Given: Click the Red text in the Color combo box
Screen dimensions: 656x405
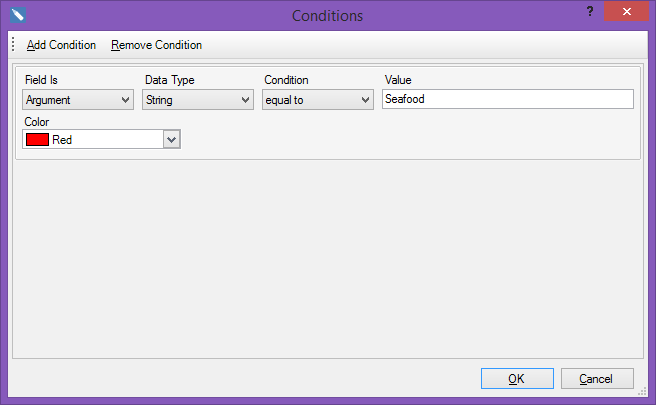Looking at the screenshot, I should click(62, 140).
